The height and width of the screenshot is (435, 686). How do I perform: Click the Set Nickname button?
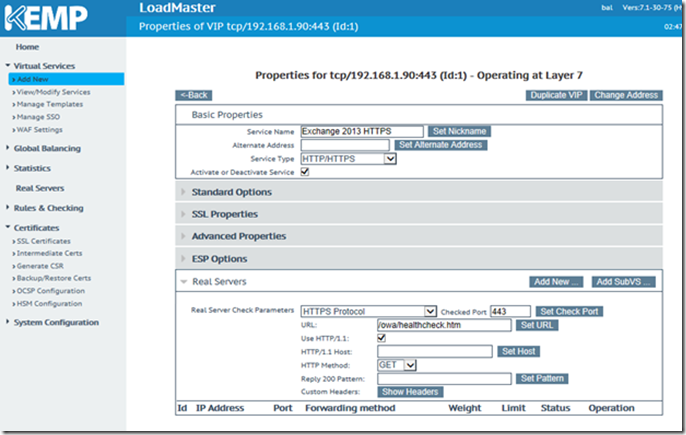459,131
